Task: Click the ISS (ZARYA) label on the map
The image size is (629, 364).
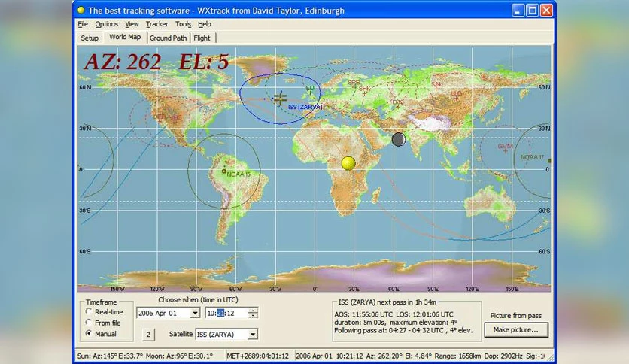Action: tap(305, 107)
